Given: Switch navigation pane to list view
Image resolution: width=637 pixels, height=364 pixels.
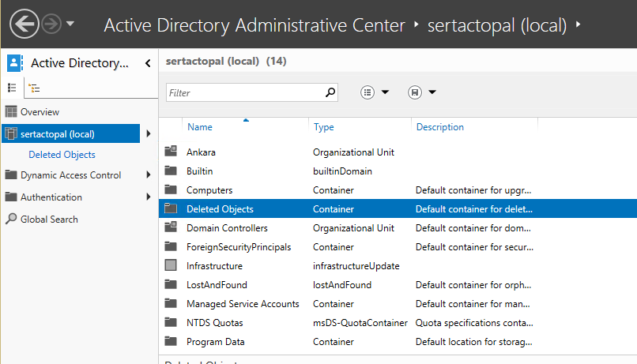Looking at the screenshot, I should (x=13, y=88).
